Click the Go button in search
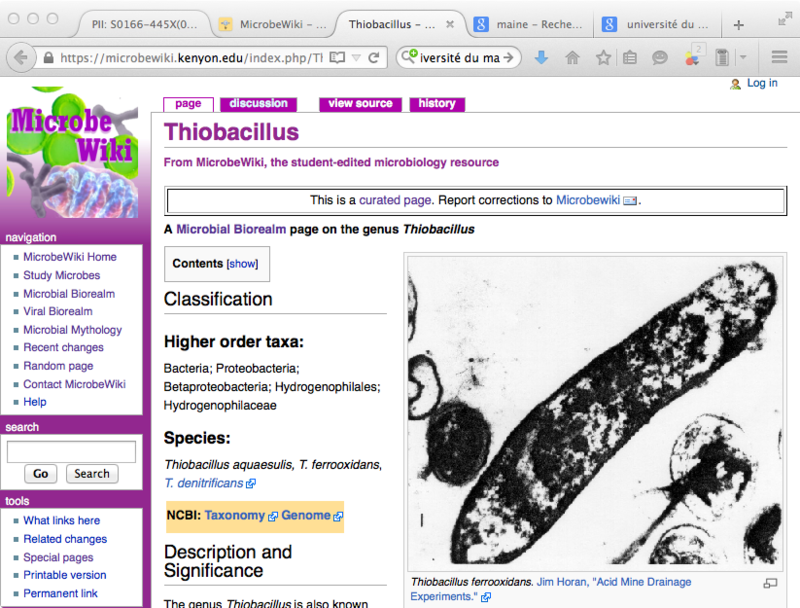 coord(40,474)
